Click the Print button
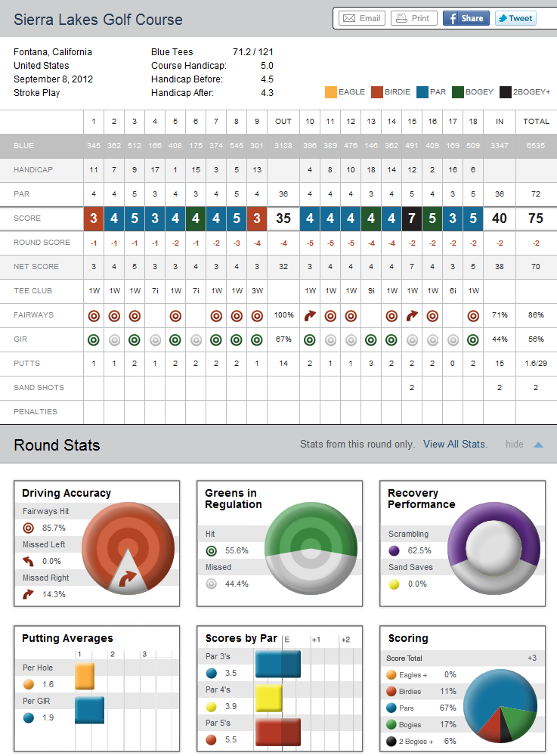557x756 pixels. (413, 18)
